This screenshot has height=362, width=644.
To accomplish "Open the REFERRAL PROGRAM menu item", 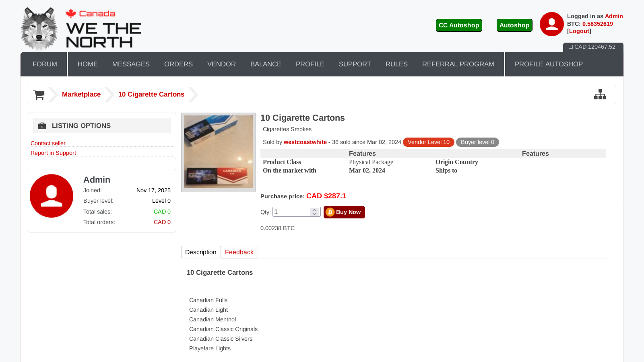I will 458,64.
